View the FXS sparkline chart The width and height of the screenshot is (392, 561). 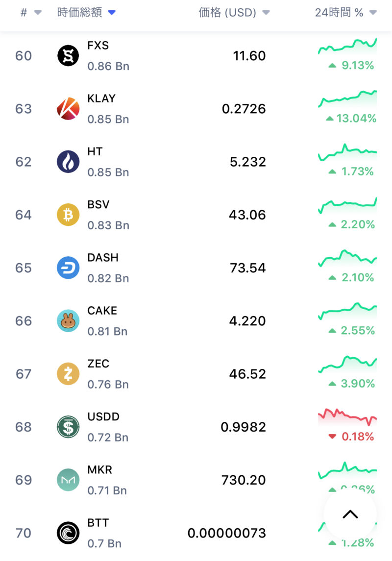point(347,48)
